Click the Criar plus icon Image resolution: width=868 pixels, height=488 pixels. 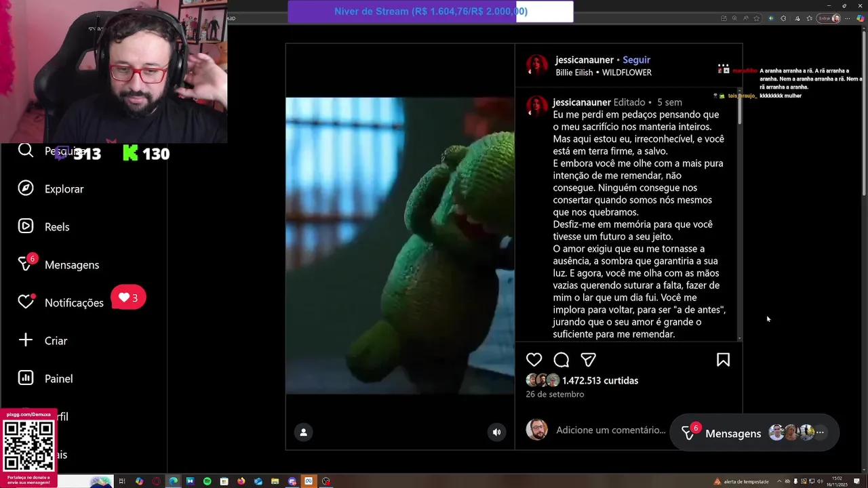[26, 340]
